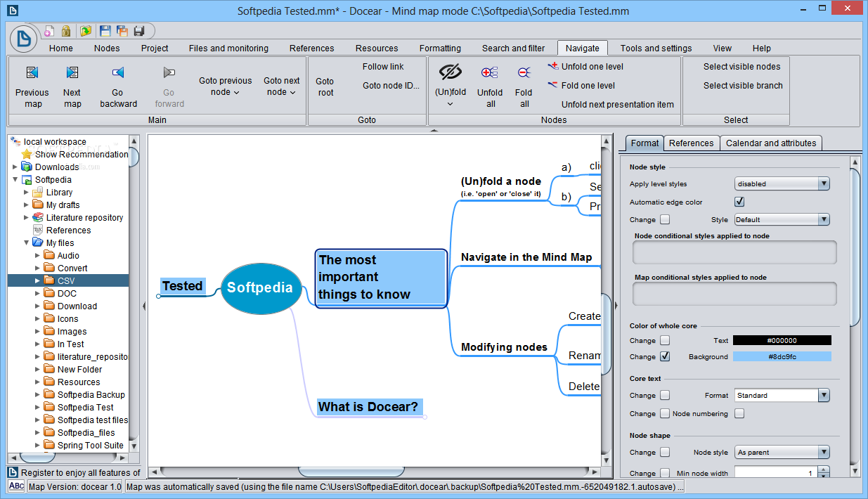Open the Nodes ribbon tab

[107, 48]
